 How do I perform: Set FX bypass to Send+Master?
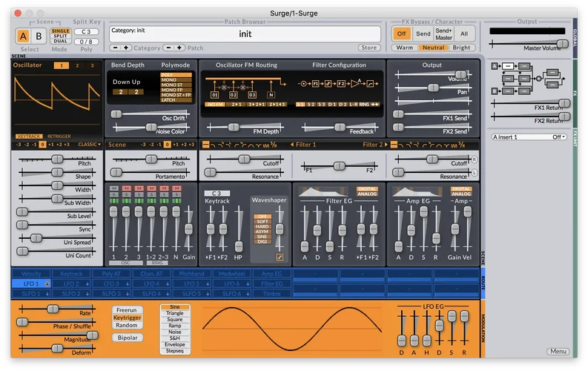(x=443, y=34)
